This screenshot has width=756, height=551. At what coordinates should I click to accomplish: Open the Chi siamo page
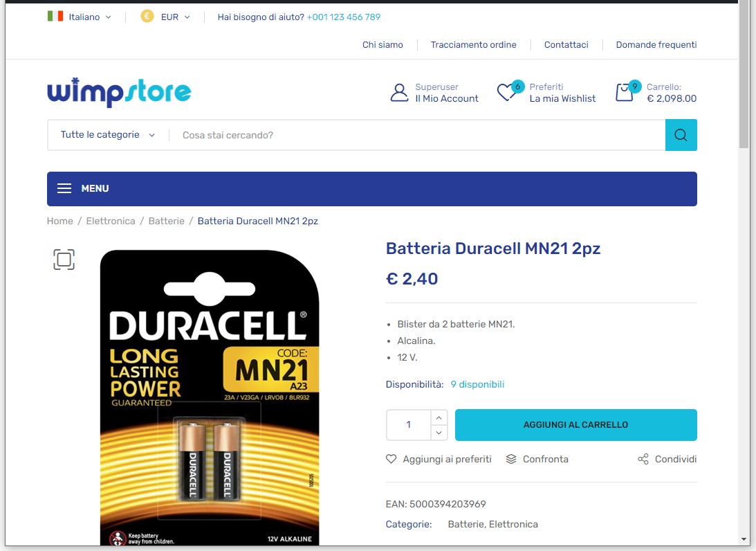click(382, 44)
